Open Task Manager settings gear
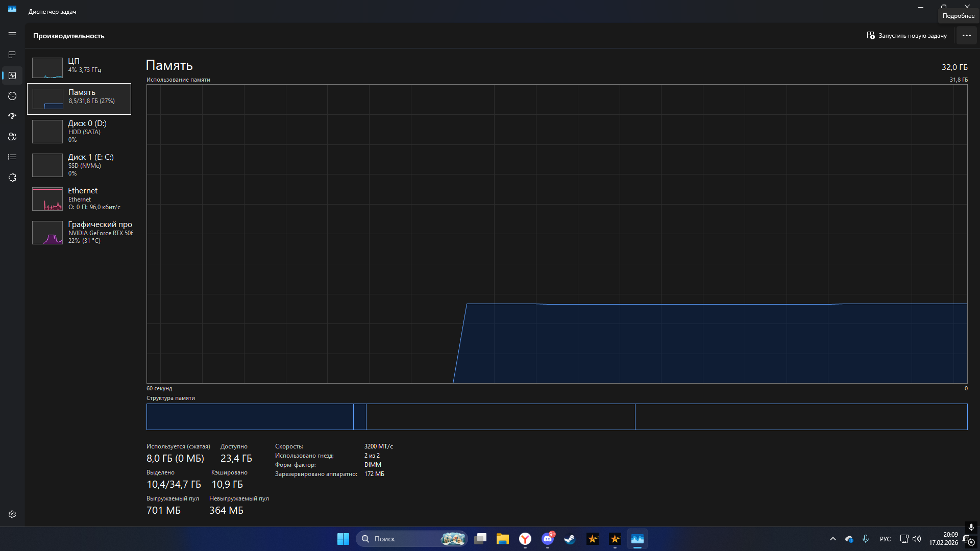 12,514
